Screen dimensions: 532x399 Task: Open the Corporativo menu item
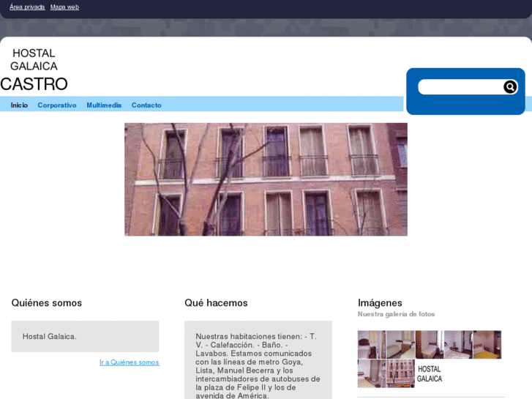coord(57,105)
